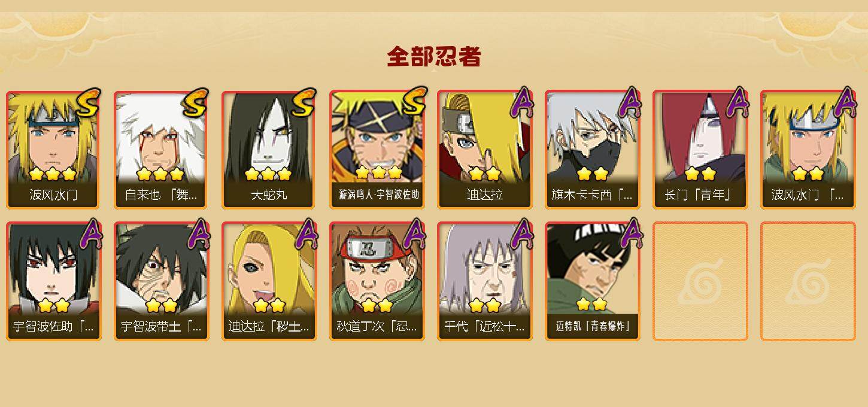Click the last empty ninja slot
Image resolution: width=868 pixels, height=407 pixels.
808,281
